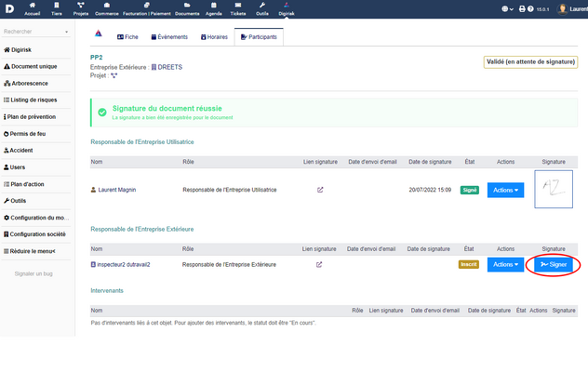This screenshot has height=372, width=588.
Task: Open signature link icon for inspecteur2 dutravail2
Action: (319, 264)
